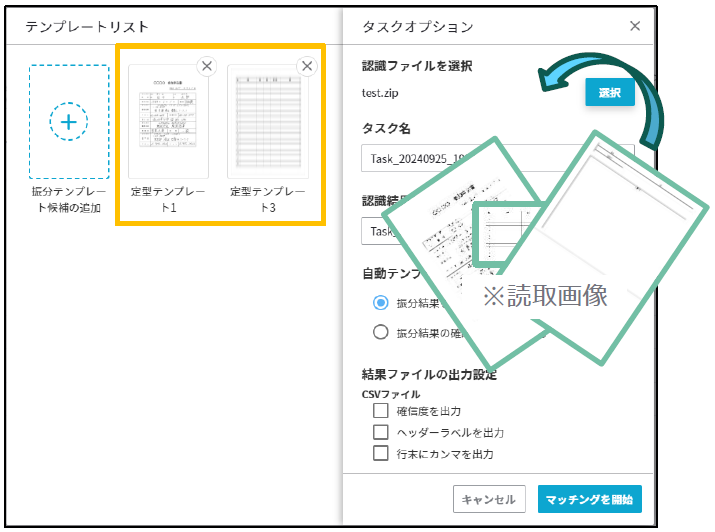Click the 振分テンプレート候補の追加 caption
Image resolution: width=715 pixels, height=532 pixels.
[x=68, y=199]
